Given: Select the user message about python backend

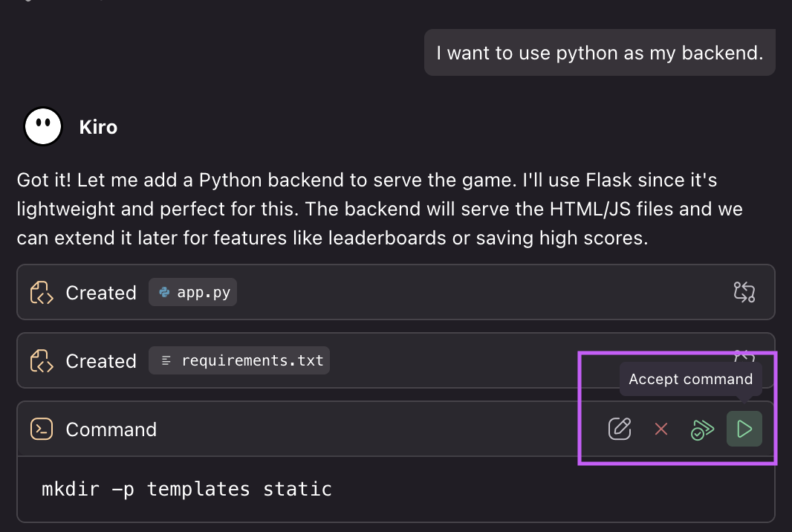Looking at the screenshot, I should coord(600,53).
